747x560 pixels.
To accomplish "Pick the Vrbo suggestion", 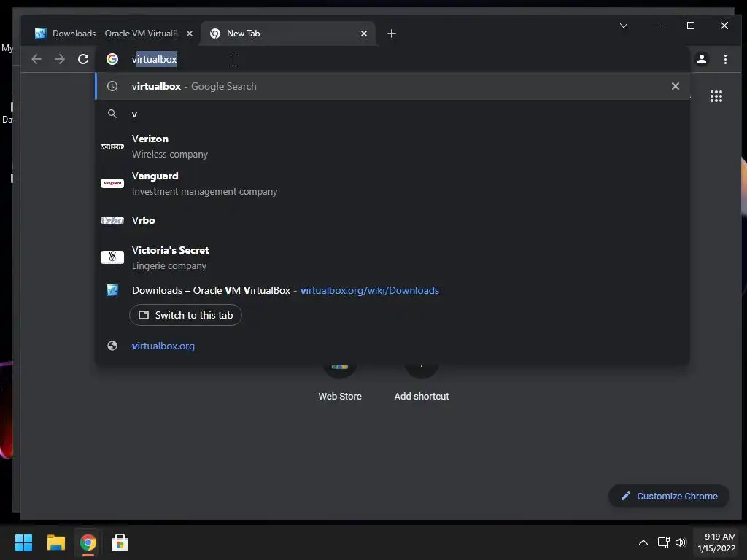I will click(392, 220).
